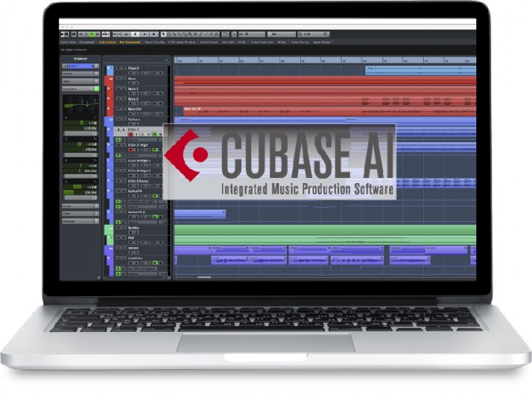Click the Stop button in the toolbar
532x396 pixels.
(135, 34)
